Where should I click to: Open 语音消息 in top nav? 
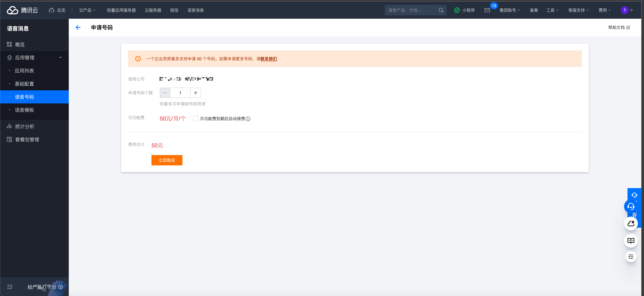click(195, 10)
